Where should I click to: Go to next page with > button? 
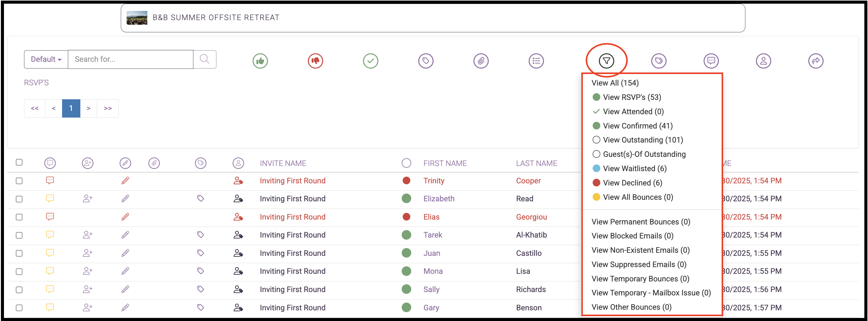point(89,108)
